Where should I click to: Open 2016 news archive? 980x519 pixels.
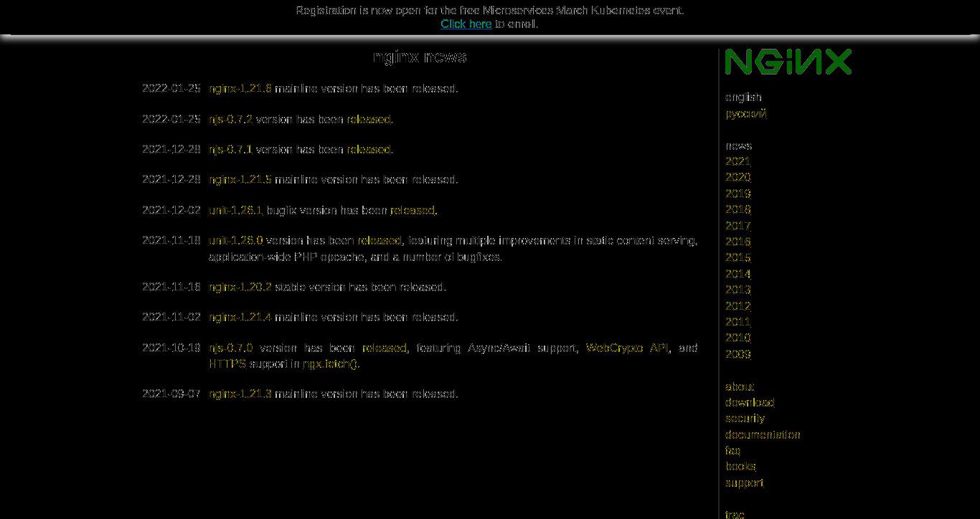coord(738,242)
